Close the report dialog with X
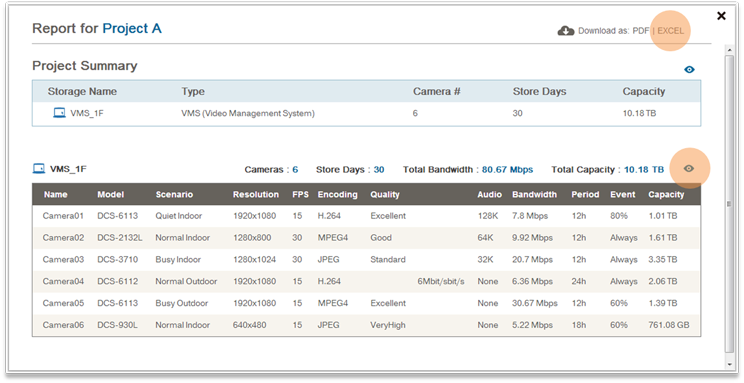Viewport: 744px width, 383px height. point(721,16)
